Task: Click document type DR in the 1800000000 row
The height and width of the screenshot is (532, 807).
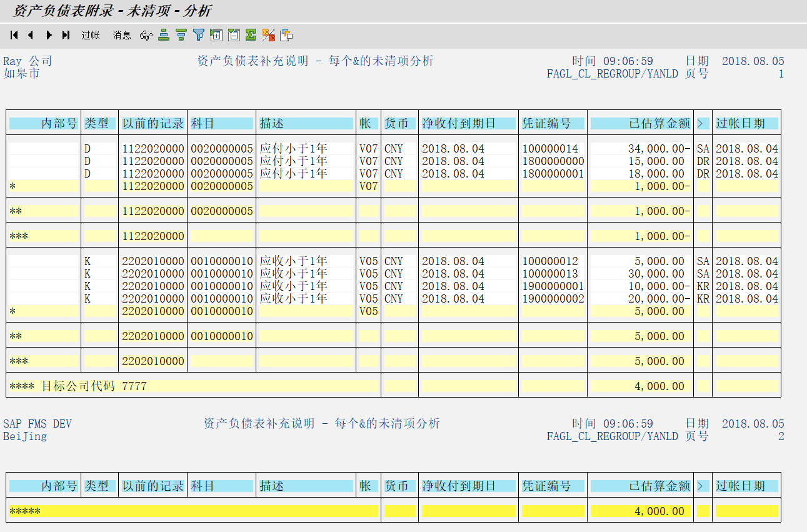Action: pyautogui.click(x=703, y=161)
